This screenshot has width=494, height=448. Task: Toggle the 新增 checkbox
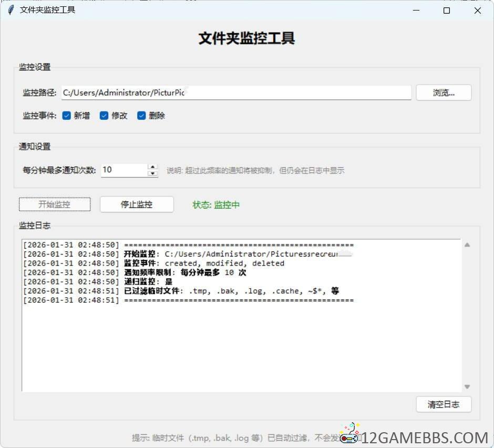tap(66, 116)
